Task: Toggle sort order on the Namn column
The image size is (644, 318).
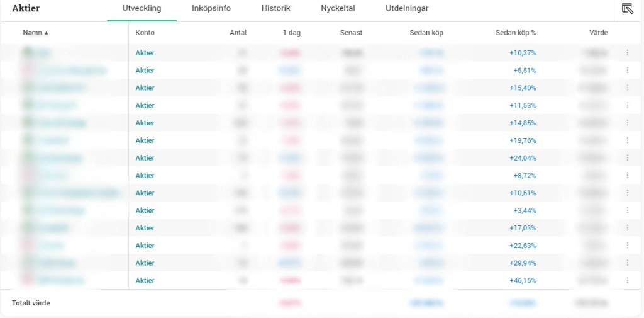Action: pyautogui.click(x=35, y=33)
